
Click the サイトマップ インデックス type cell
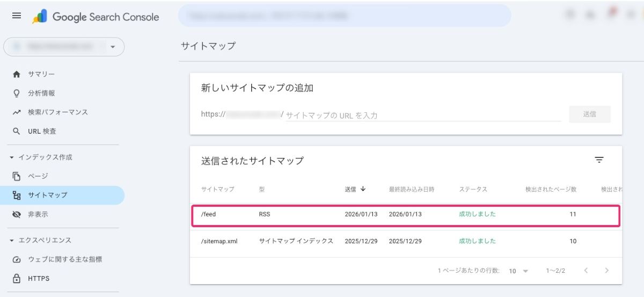click(x=296, y=241)
